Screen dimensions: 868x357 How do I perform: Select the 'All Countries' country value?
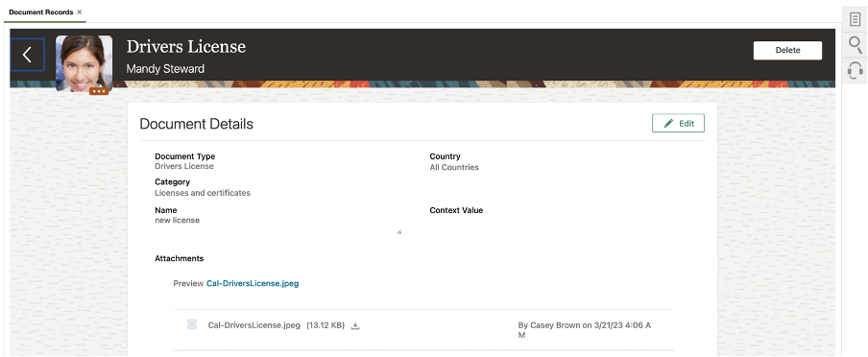click(454, 167)
